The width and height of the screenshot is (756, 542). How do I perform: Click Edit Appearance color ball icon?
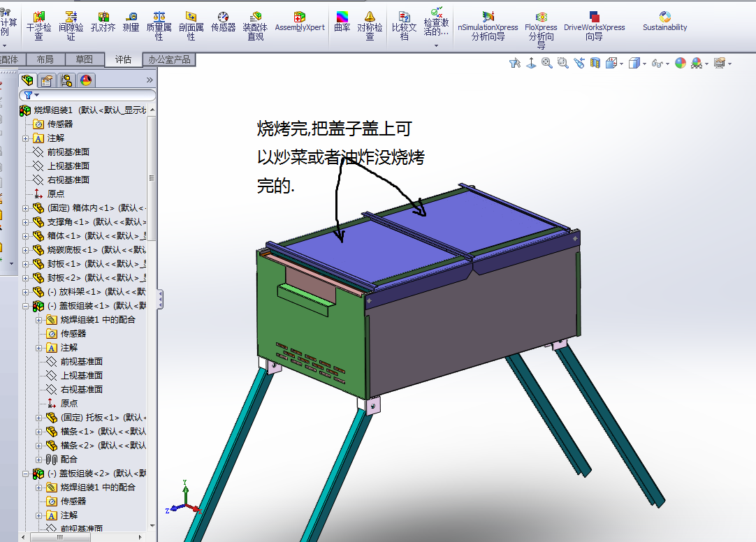tap(681, 63)
